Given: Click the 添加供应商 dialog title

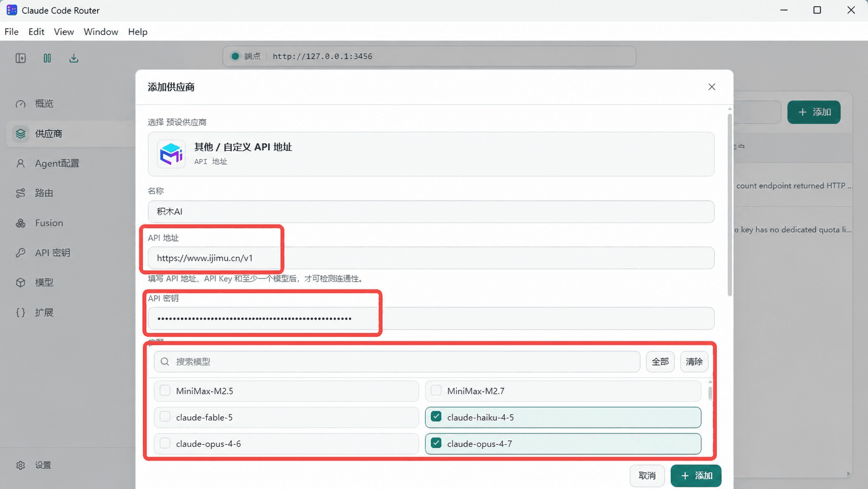Looking at the screenshot, I should (x=171, y=87).
